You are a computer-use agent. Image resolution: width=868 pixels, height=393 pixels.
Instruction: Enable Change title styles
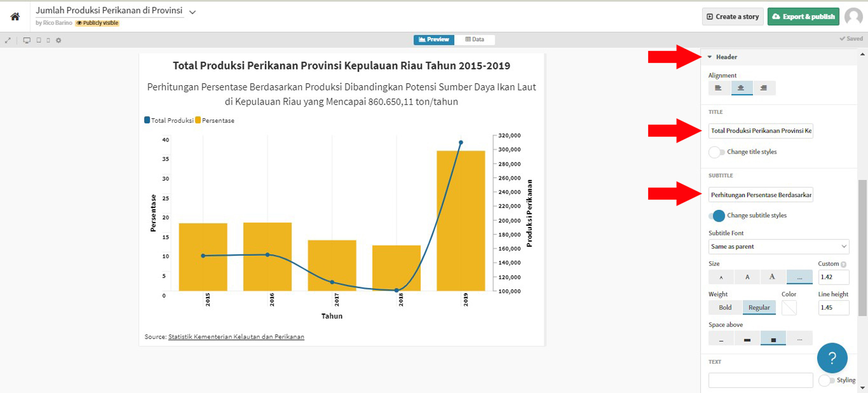tap(717, 152)
